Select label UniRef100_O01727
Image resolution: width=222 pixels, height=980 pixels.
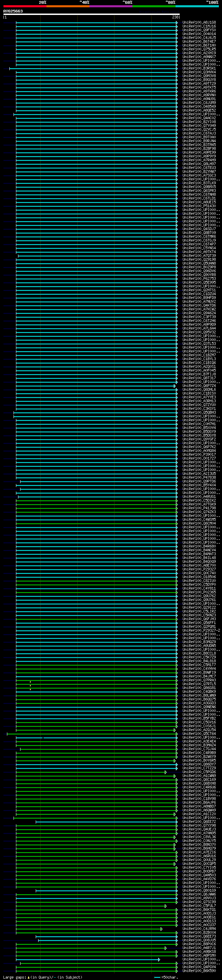[x=199, y=458]
